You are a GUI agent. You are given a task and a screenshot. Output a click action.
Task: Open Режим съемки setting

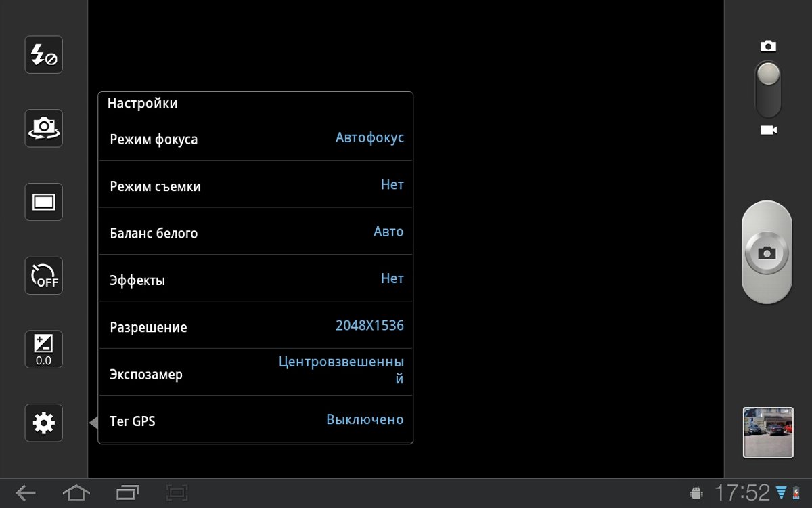pos(256,186)
